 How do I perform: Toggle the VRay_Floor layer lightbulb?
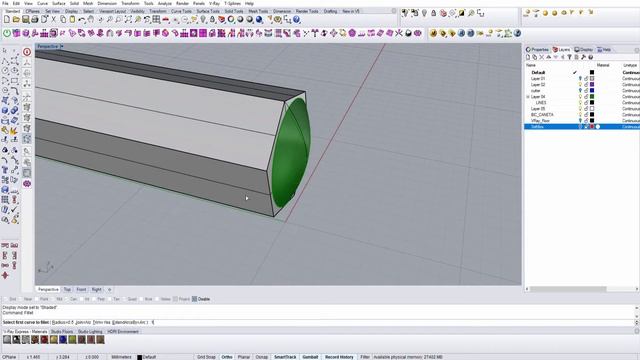coord(580,121)
